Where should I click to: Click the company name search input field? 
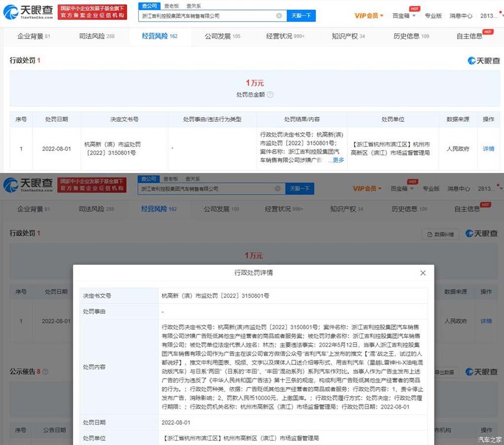(x=211, y=16)
